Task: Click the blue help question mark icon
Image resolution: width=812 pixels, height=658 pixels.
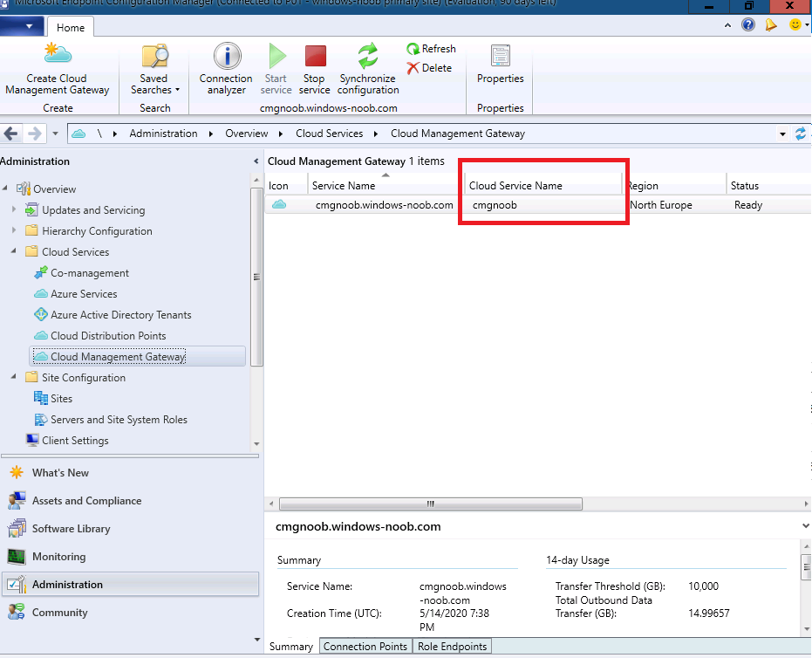Action: click(747, 24)
